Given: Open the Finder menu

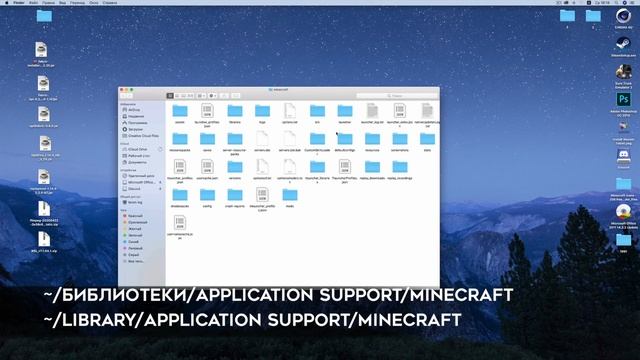Looking at the screenshot, I should [19, 2].
